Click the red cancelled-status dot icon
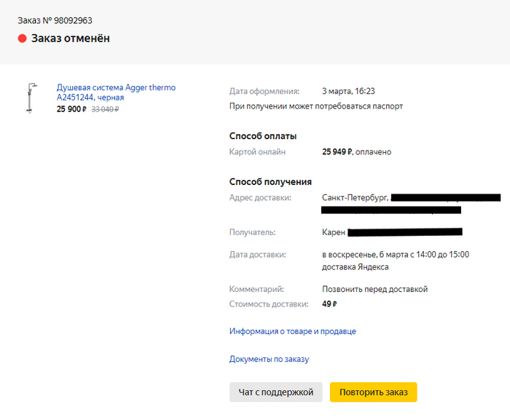This screenshot has width=510, height=420. (23, 39)
